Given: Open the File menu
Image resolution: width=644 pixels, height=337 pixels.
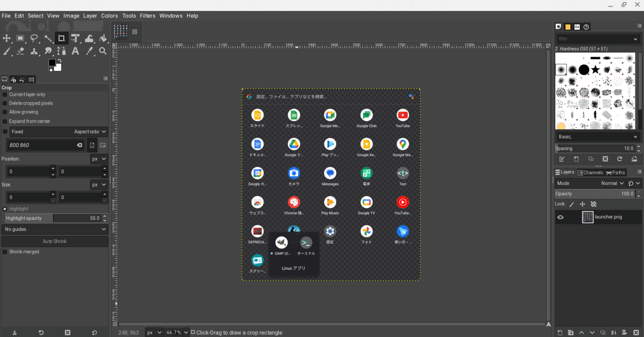Looking at the screenshot, I should point(6,16).
